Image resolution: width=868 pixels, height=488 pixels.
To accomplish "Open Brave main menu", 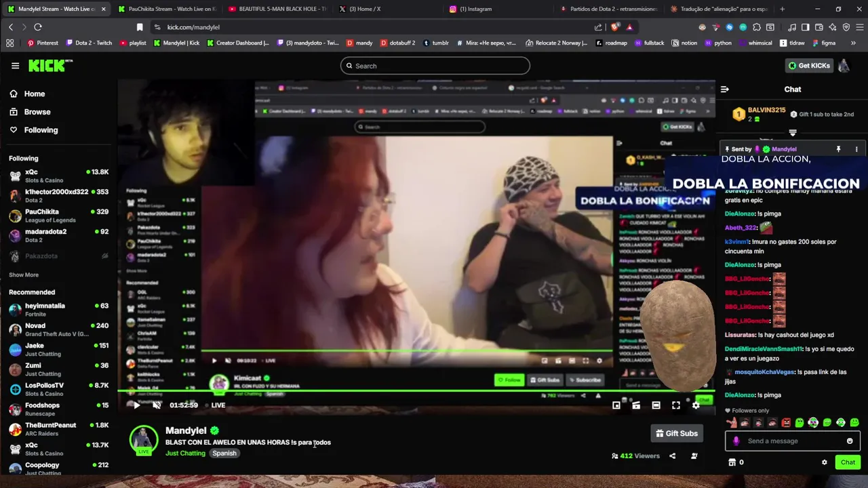I will [859, 27].
